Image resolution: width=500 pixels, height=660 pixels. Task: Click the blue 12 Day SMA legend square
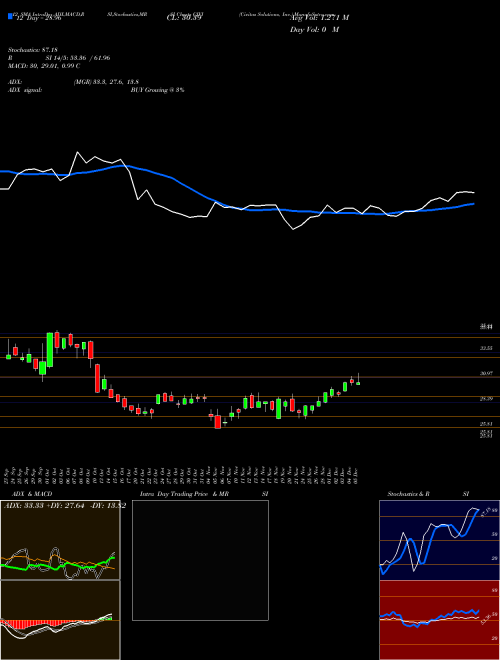(10, 17)
